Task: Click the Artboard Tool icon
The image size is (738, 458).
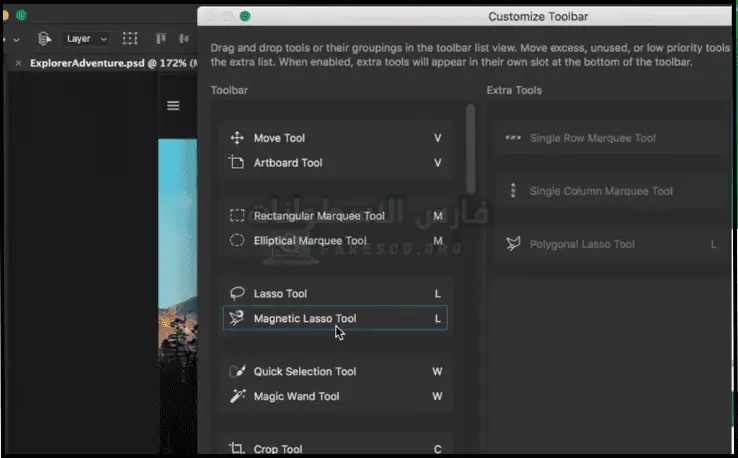Action: pyautogui.click(x=237, y=163)
